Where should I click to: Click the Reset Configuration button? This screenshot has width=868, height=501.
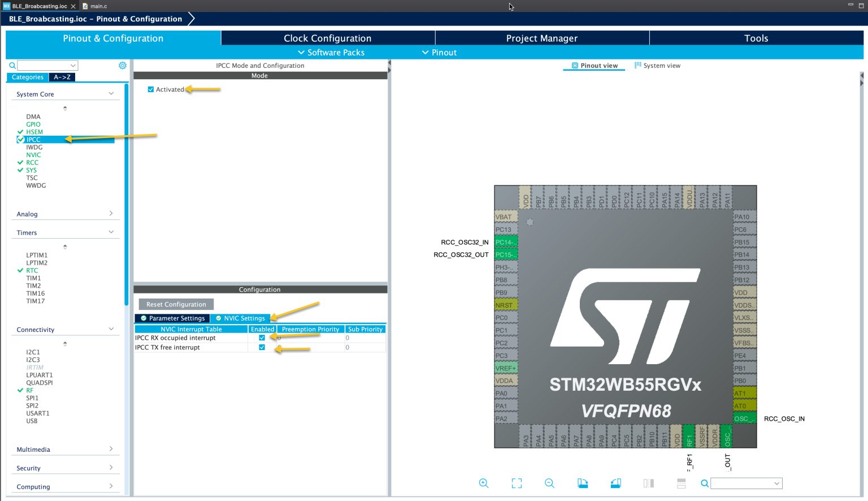(176, 304)
